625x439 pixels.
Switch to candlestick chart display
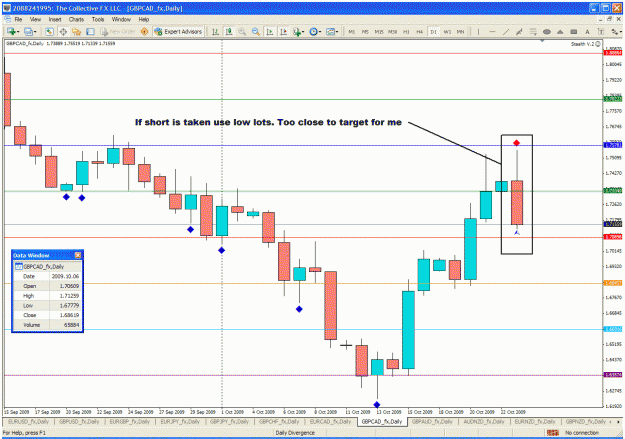coord(229,31)
